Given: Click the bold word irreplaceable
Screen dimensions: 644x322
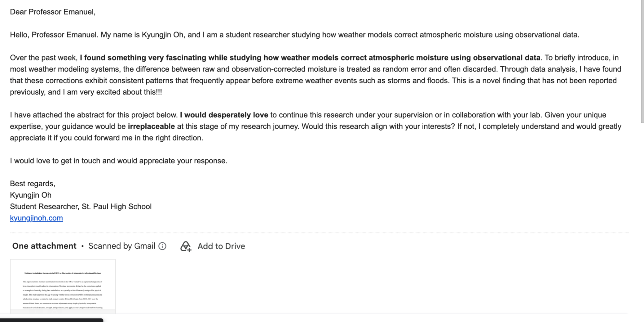Looking at the screenshot, I should [x=151, y=126].
